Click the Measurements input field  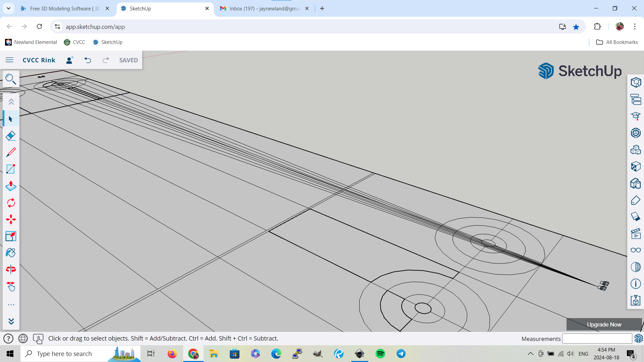(x=597, y=339)
